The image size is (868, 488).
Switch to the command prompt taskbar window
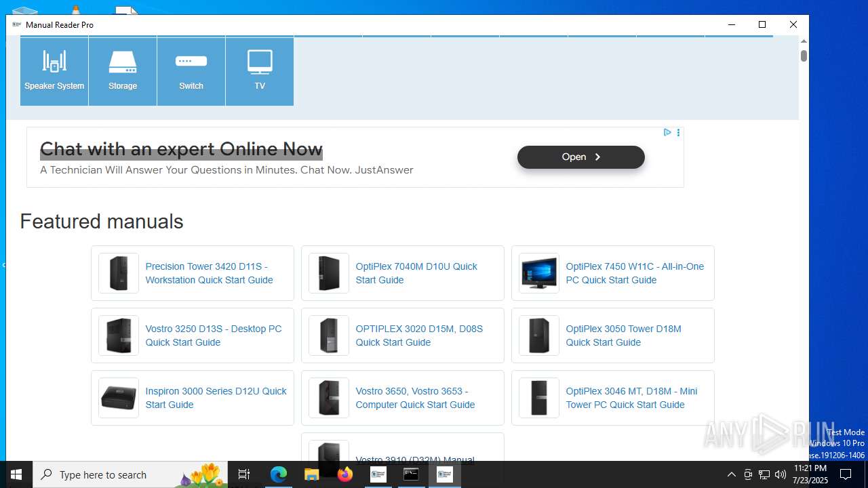[x=411, y=474]
